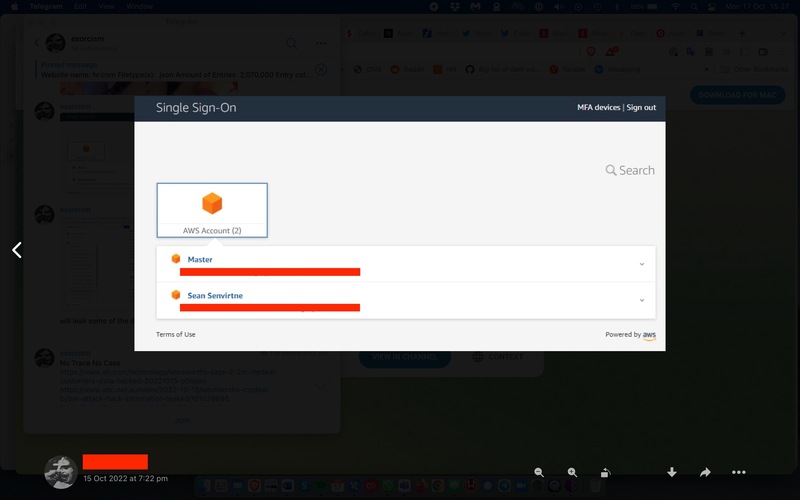The width and height of the screenshot is (800, 500).
Task: Forward the image using the share arrow
Action: click(705, 472)
